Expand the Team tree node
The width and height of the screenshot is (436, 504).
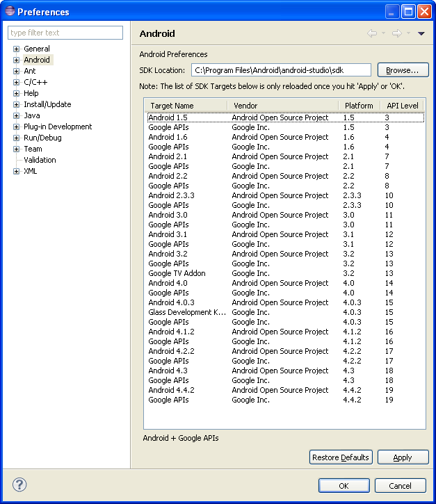(17, 149)
